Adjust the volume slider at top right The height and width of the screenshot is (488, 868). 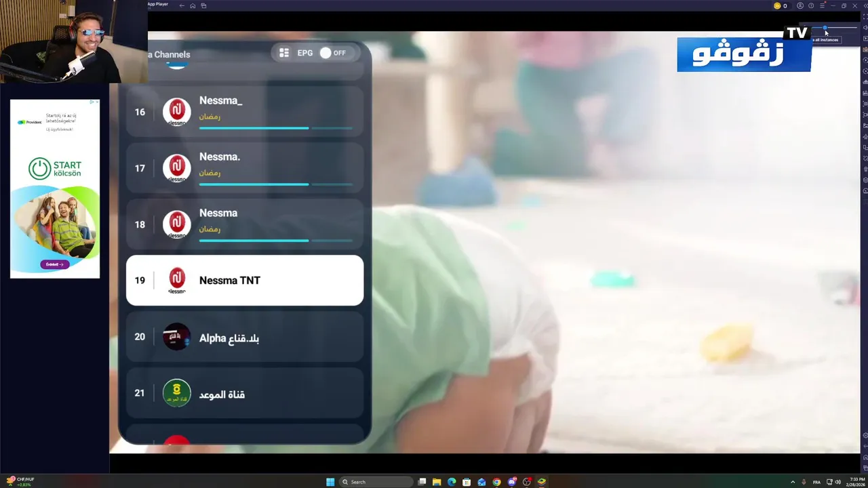[x=835, y=28]
